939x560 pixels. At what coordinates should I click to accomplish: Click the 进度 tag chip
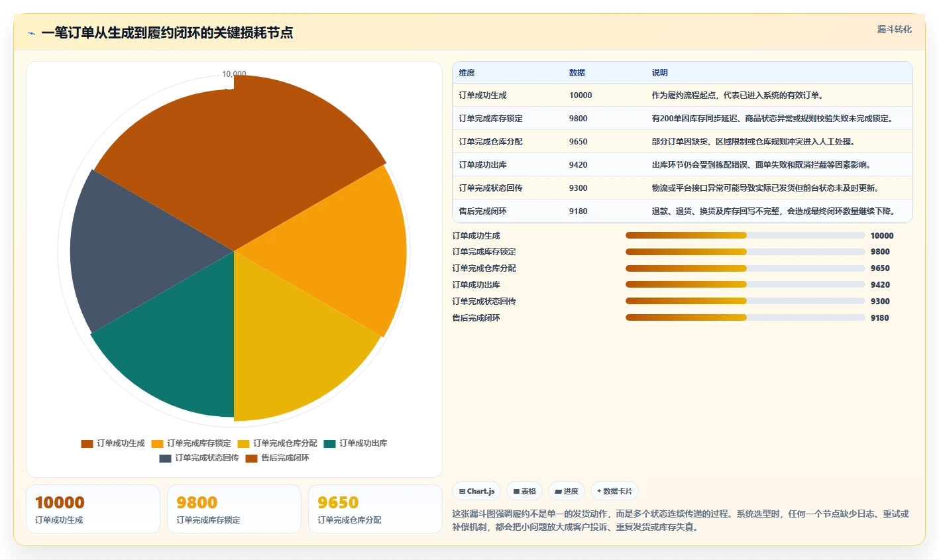(567, 491)
